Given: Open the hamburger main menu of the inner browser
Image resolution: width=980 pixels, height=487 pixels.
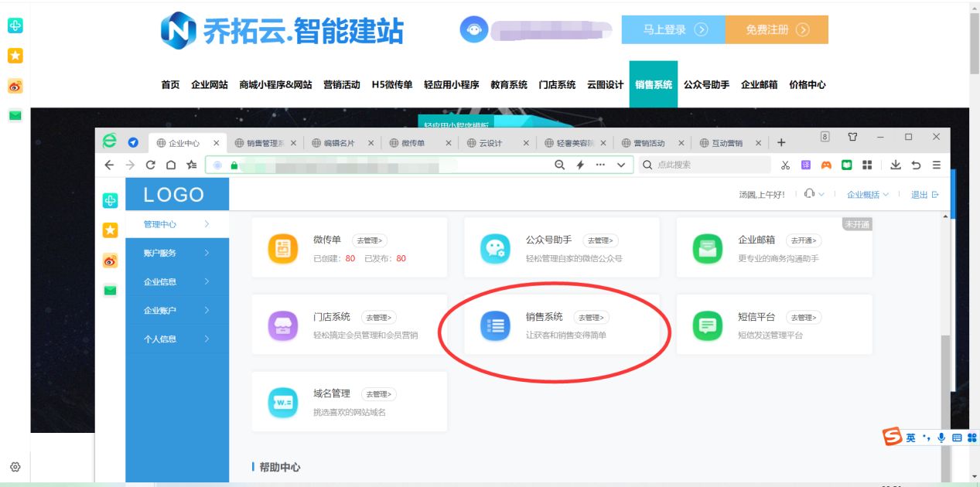Looking at the screenshot, I should coord(937,165).
